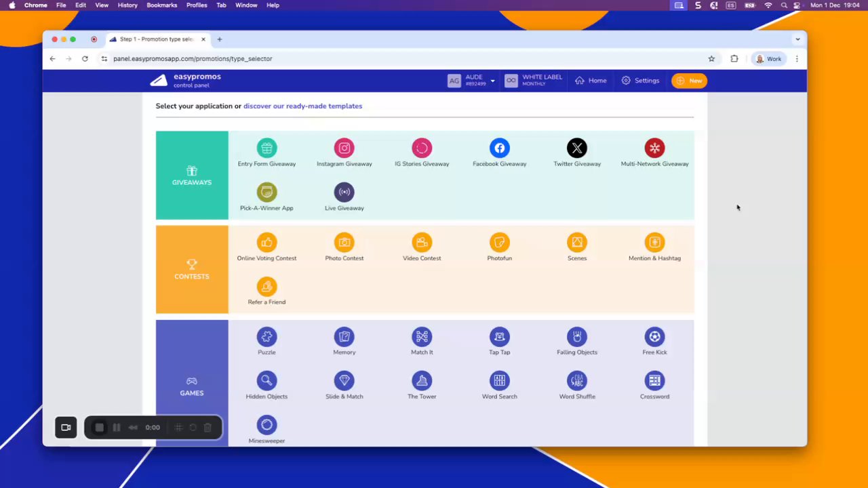
Task: Open the Crossword game icon
Action: (654, 380)
